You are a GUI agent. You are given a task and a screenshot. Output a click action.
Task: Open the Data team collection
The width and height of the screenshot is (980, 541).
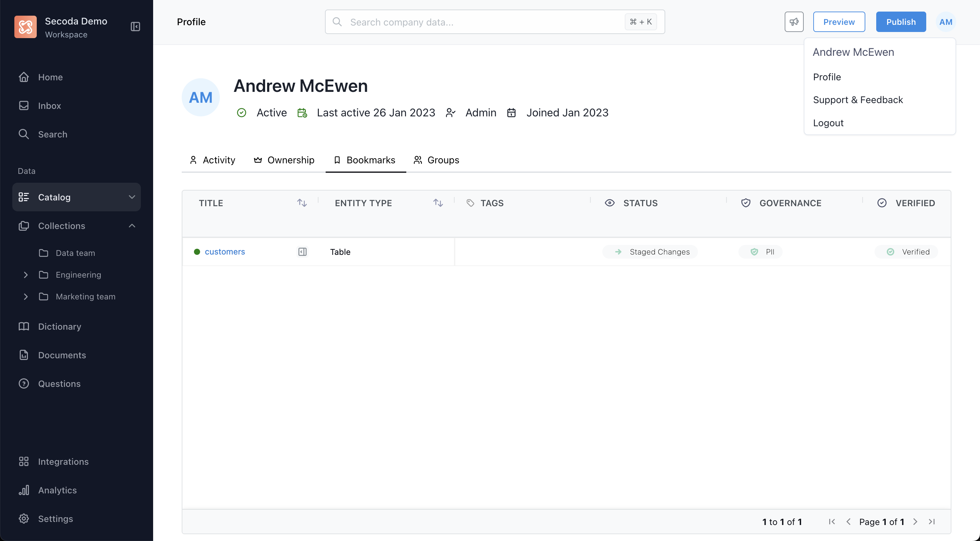(x=75, y=253)
